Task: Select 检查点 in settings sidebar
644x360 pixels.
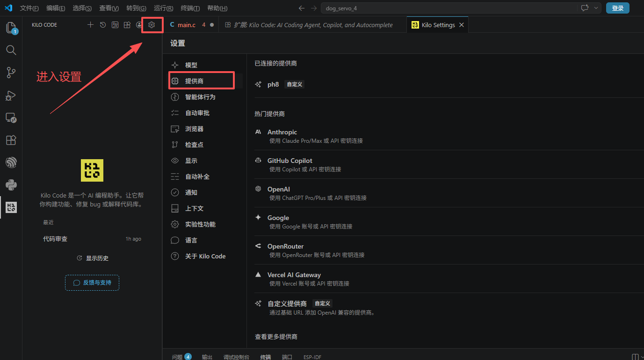Action: point(206,145)
